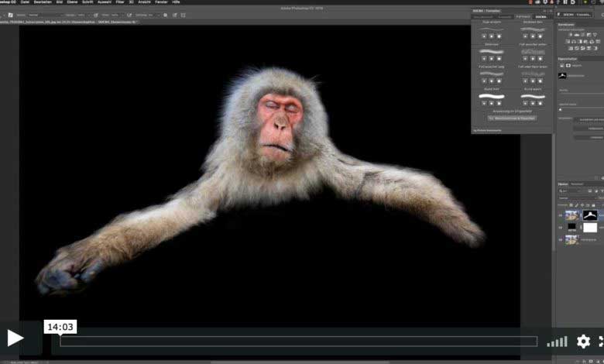Open the Filter menu

(x=120, y=2)
